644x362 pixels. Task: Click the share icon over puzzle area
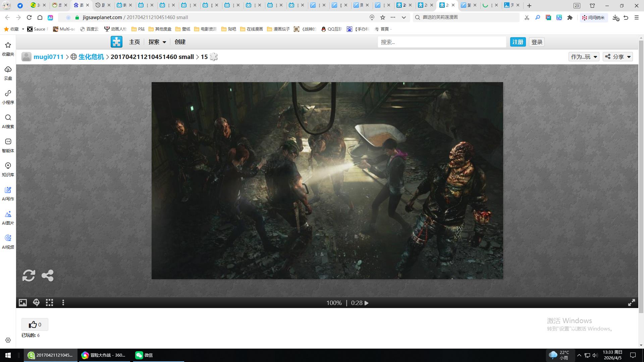(x=47, y=276)
